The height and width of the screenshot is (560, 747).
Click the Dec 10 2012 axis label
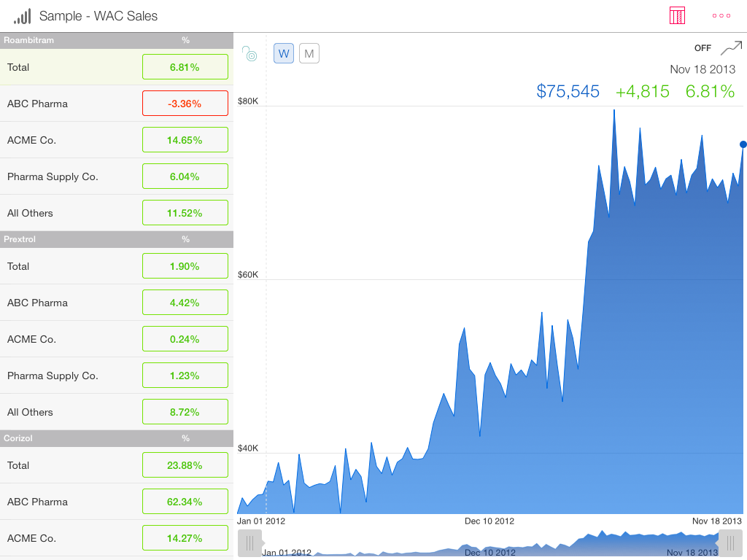pos(489,521)
